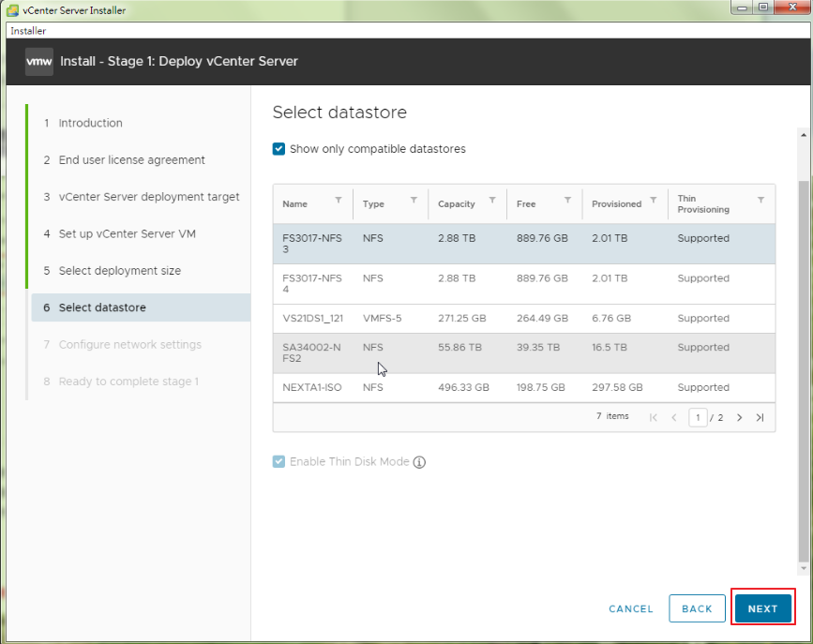Screen dimensions: 813x644
Task: Click the Type column header
Action: click(x=373, y=203)
